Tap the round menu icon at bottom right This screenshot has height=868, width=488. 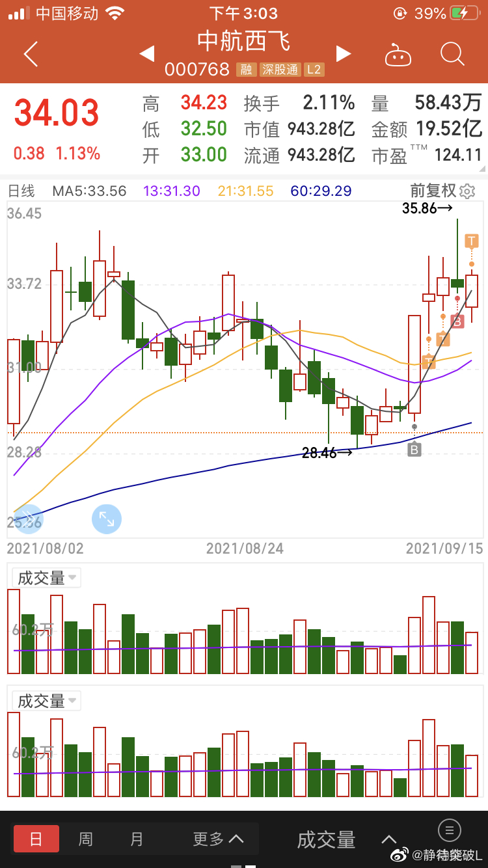point(449,830)
